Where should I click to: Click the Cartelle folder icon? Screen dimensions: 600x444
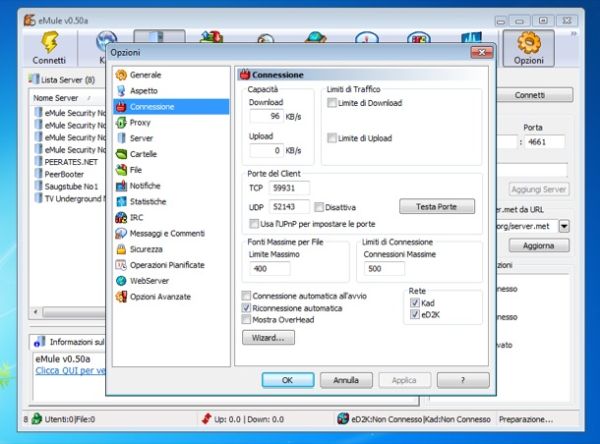tap(121, 154)
